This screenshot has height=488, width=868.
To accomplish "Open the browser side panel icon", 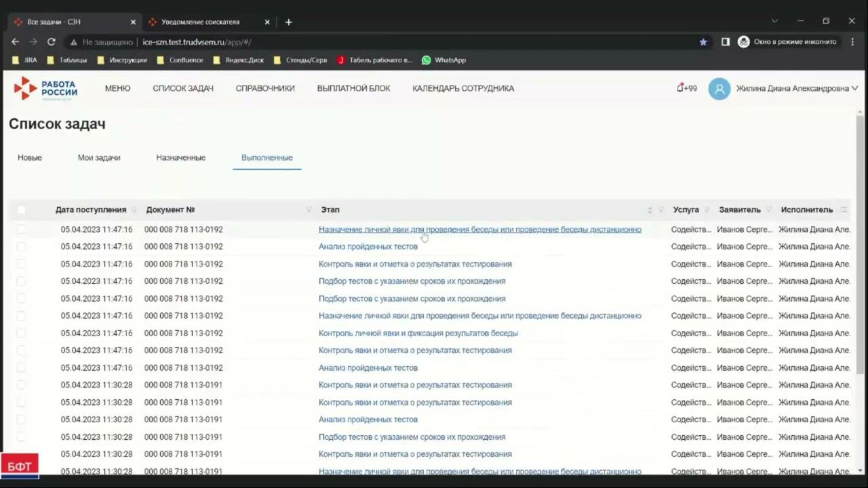I will tap(725, 42).
